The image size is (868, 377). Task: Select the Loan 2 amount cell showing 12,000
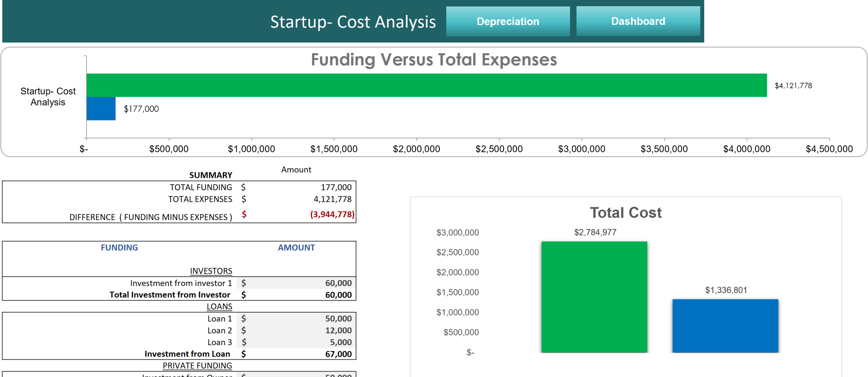tap(338, 330)
